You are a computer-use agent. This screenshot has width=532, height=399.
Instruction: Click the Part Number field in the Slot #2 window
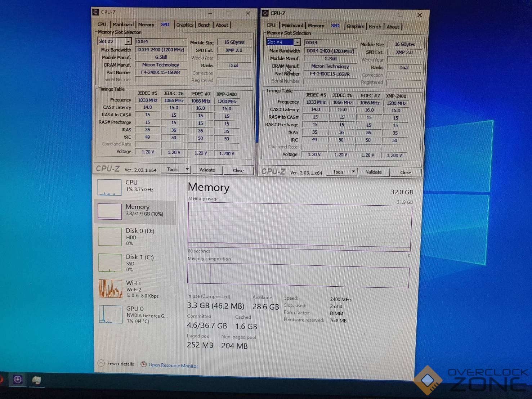(x=161, y=72)
